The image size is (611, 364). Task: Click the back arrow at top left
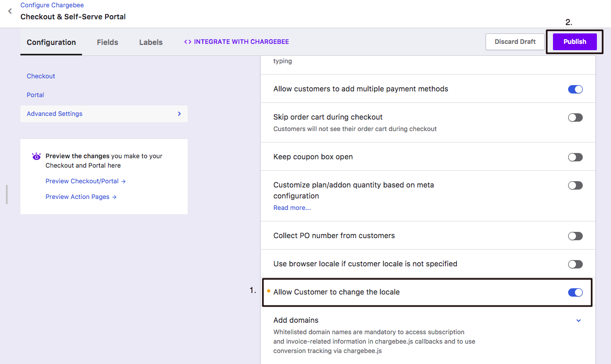coord(9,10)
